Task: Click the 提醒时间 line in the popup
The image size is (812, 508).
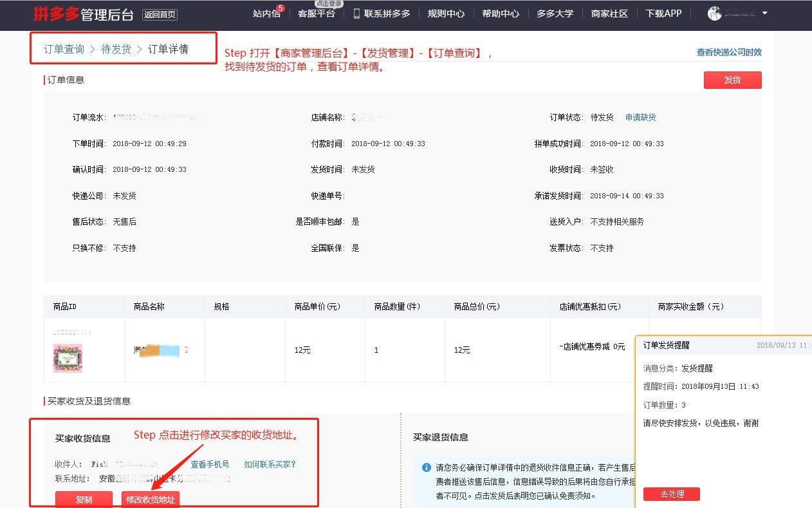Action: 701,386
